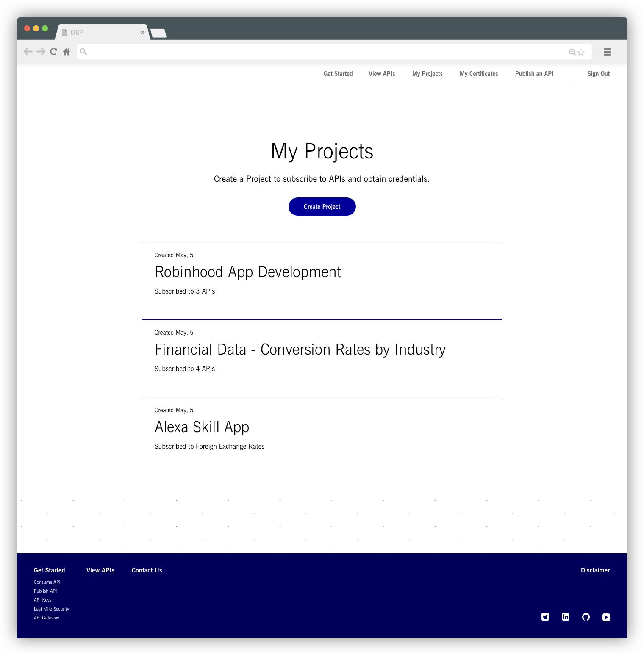This screenshot has height=655, width=644.
Task: Open API Keys footer link
Action: [43, 600]
